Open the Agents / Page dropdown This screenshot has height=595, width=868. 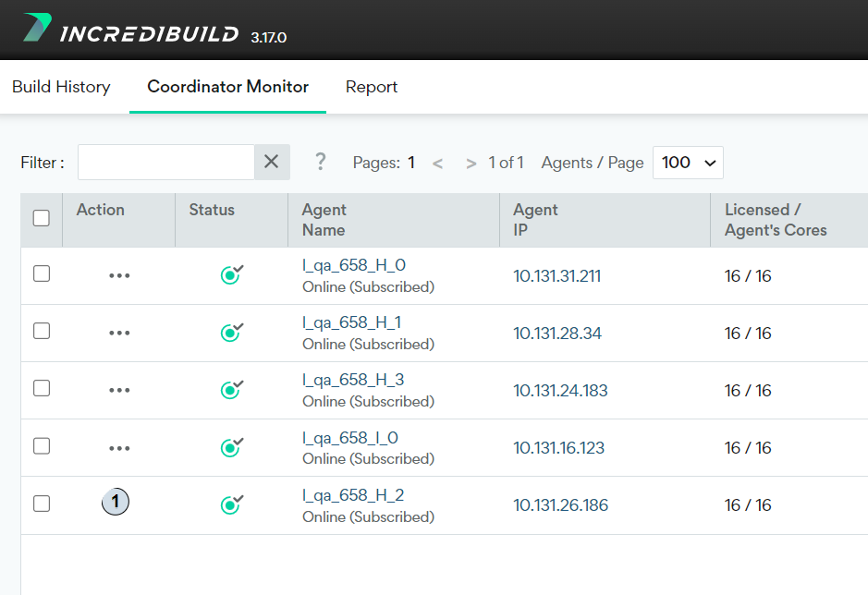688,162
